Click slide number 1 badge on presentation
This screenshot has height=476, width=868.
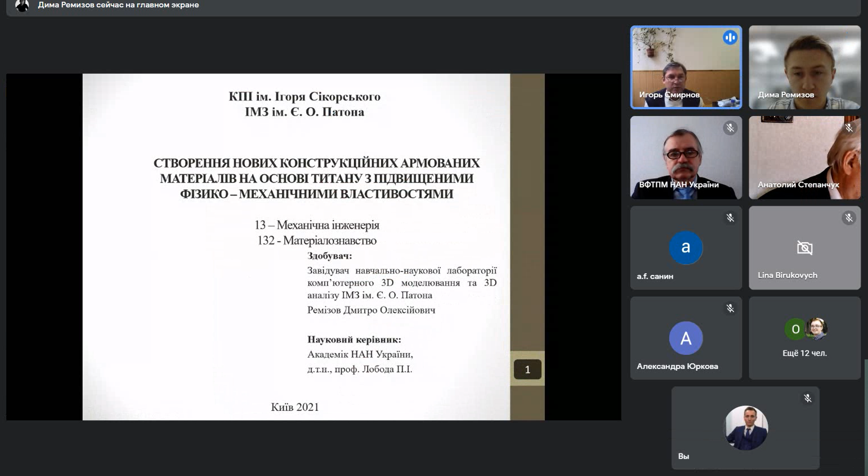[527, 370]
